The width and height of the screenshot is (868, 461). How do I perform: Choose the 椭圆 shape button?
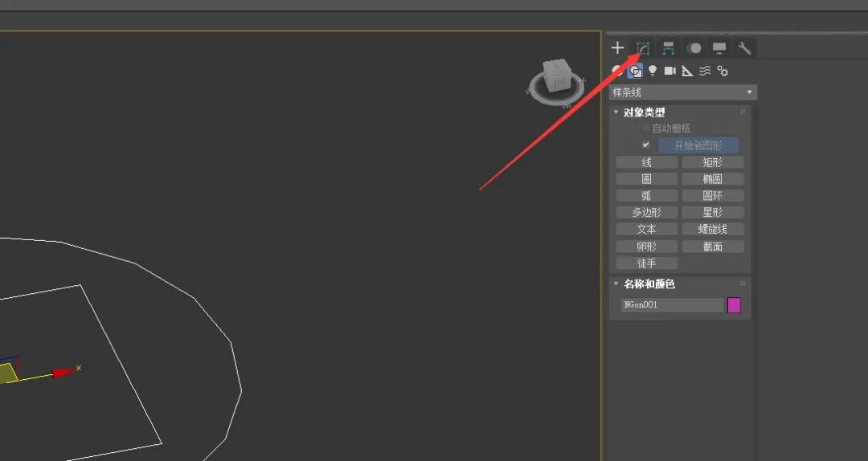click(713, 179)
